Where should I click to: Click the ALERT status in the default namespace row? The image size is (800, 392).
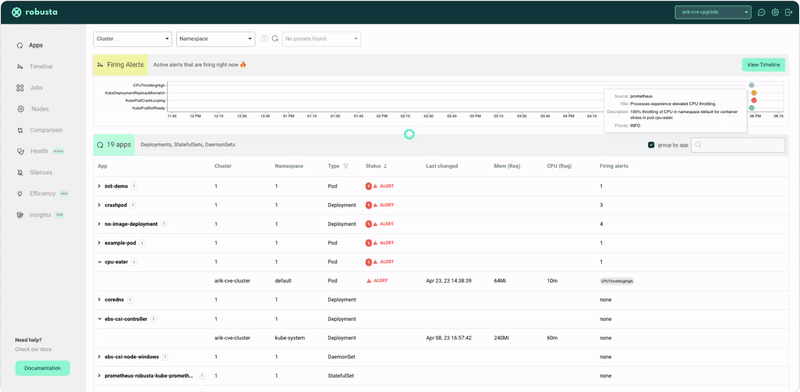click(x=378, y=281)
